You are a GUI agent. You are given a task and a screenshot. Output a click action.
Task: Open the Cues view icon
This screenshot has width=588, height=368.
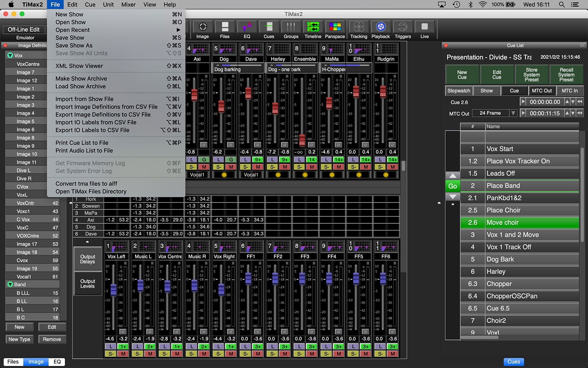[269, 27]
